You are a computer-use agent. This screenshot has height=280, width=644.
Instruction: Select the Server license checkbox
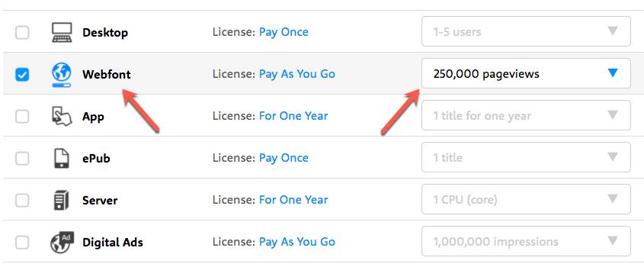click(x=22, y=200)
